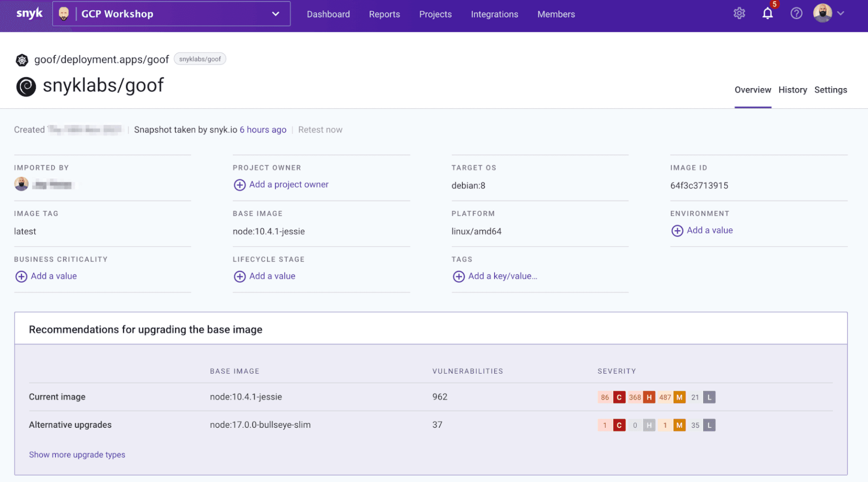Click the snyklabs/goof project title
The image size is (868, 482).
tap(103, 85)
